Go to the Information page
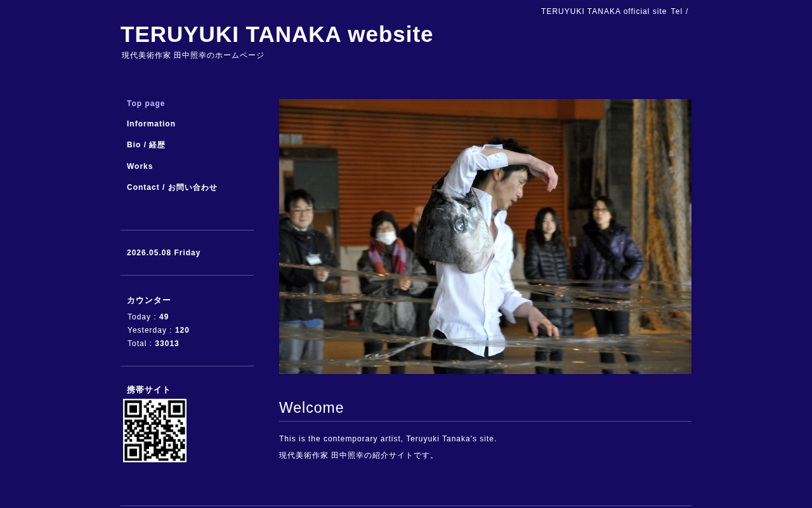This screenshot has height=508, width=812. pos(151,124)
